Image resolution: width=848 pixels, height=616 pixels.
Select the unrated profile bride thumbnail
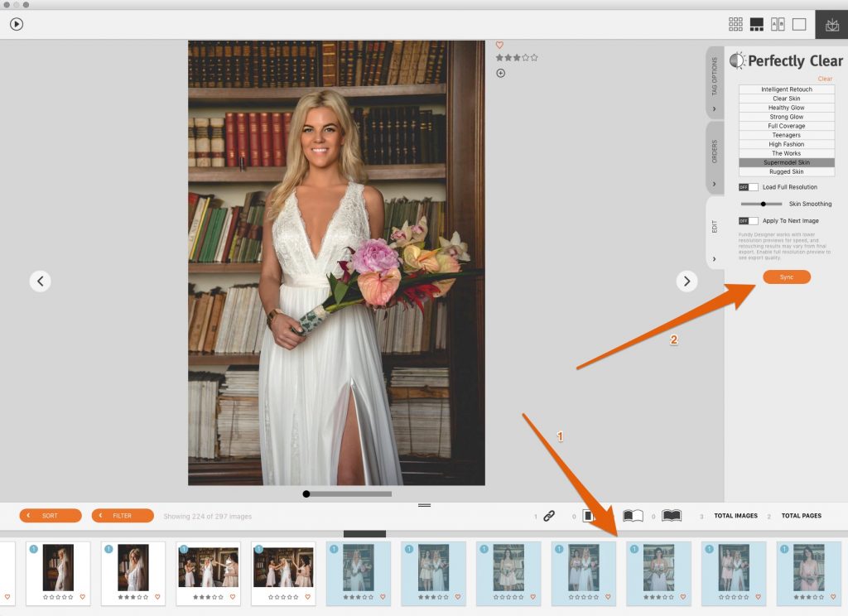point(58,573)
